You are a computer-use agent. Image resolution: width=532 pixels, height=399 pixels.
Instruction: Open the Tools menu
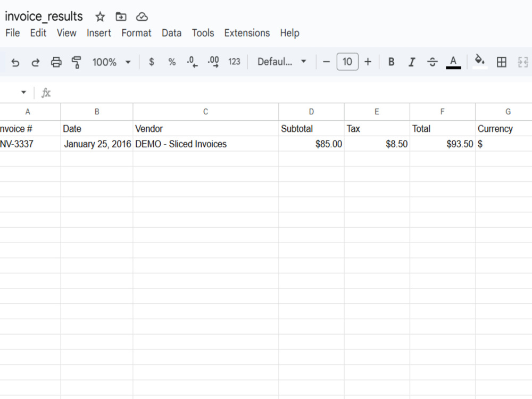click(203, 33)
